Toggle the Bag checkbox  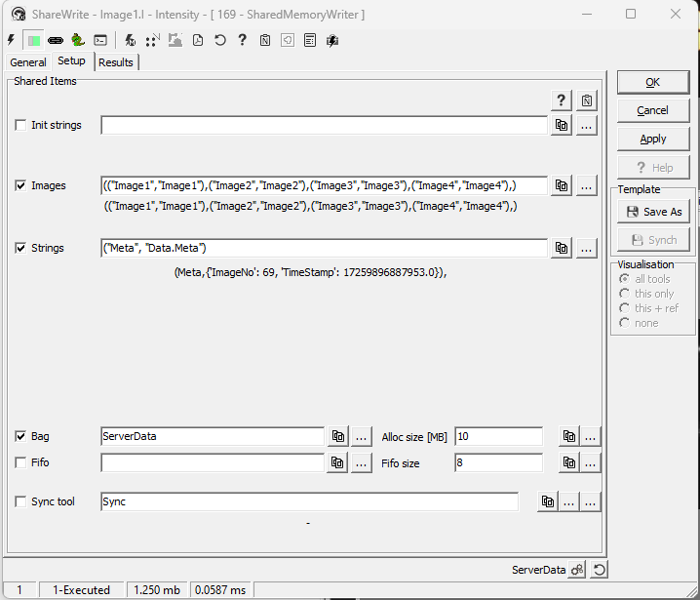point(20,436)
